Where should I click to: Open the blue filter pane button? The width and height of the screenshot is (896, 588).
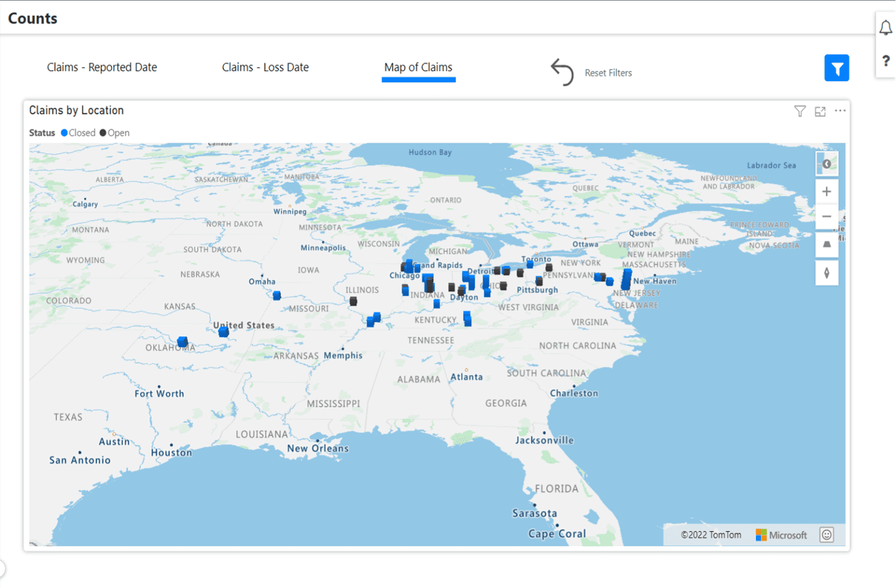point(836,68)
